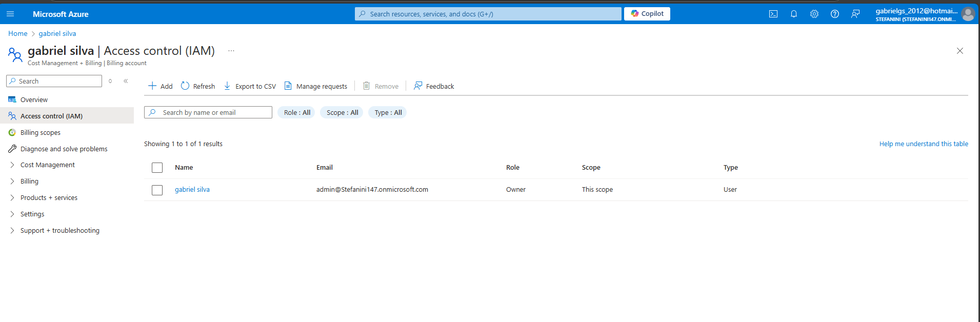
Task: Open gabriel silva user link in table
Action: 192,190
